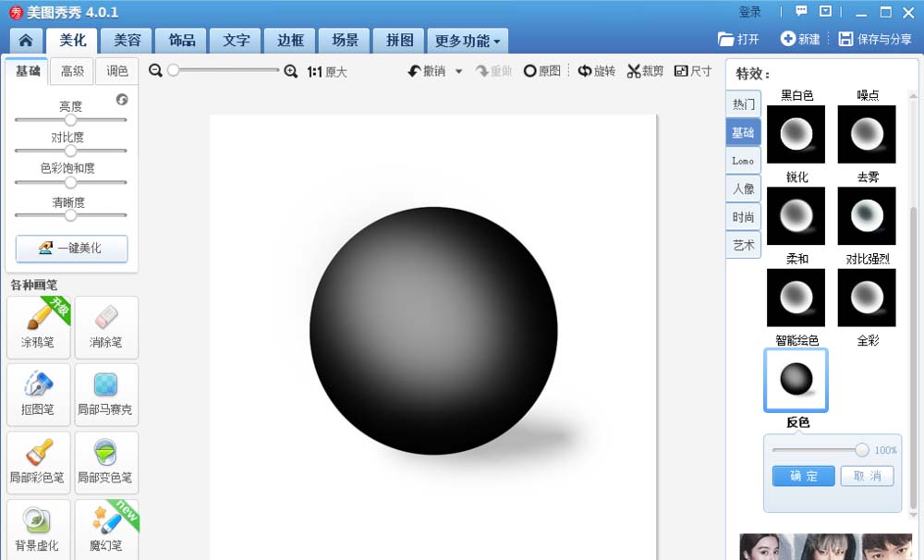Click the 色彩饱和度 saturation slider handle

coord(71,182)
